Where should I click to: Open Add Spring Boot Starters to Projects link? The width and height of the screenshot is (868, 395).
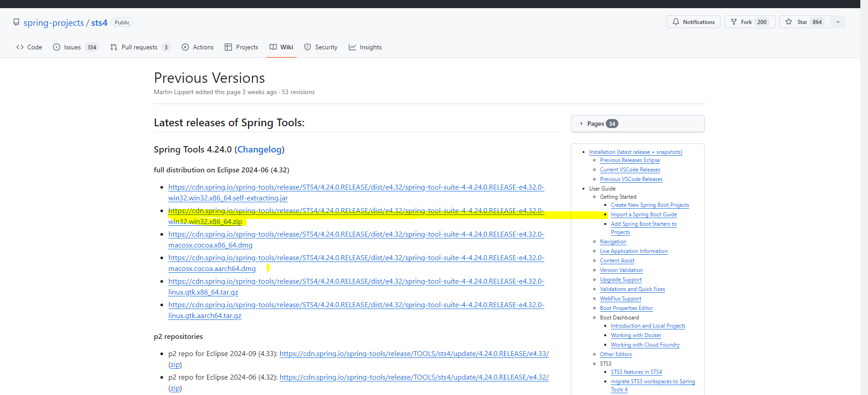tap(644, 228)
